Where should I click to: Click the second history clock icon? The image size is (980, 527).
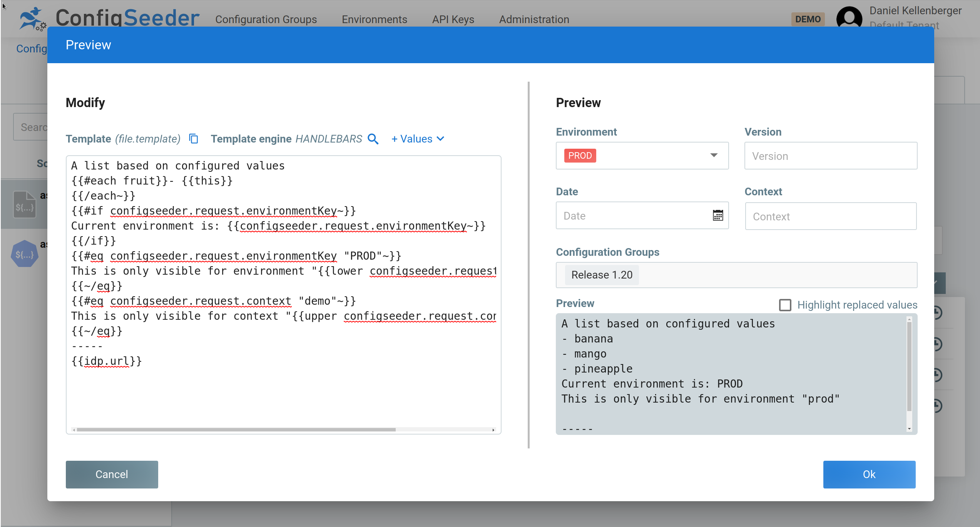coord(938,344)
